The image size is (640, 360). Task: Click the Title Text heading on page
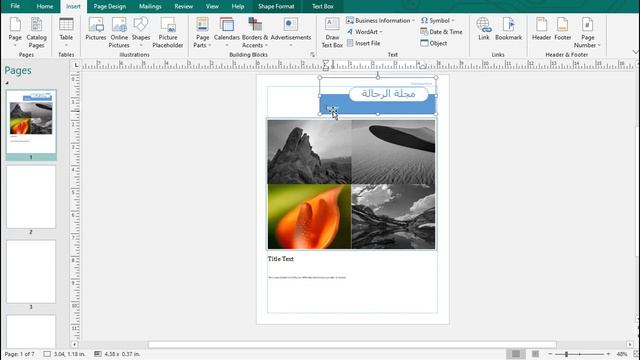pyautogui.click(x=280, y=259)
